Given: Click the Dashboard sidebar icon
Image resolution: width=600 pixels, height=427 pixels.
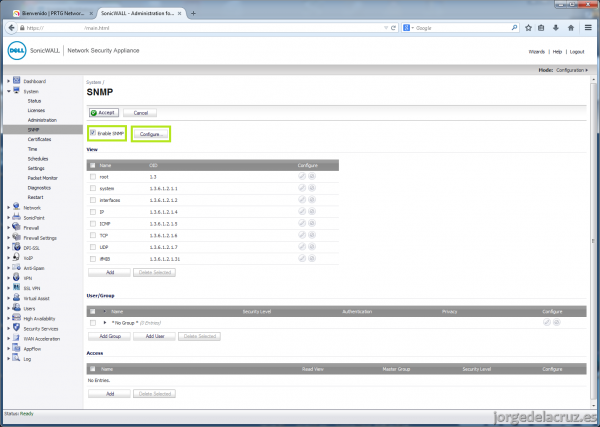Looking at the screenshot, I should click(x=16, y=80).
